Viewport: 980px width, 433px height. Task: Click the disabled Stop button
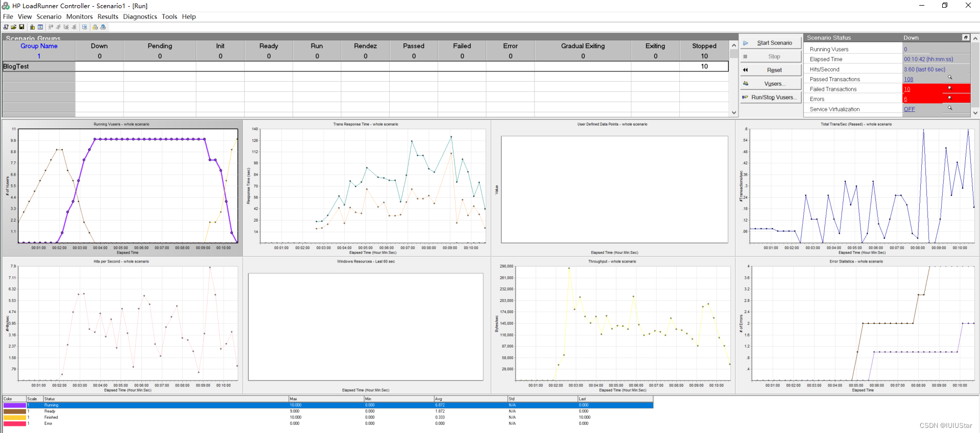point(771,57)
